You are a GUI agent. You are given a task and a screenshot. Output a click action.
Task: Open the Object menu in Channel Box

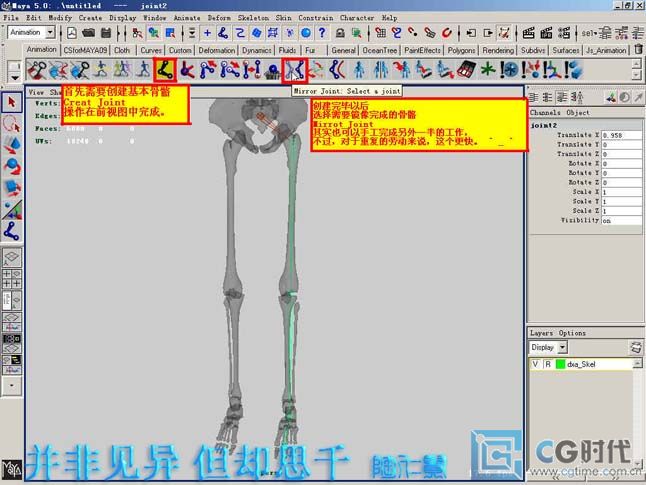578,112
